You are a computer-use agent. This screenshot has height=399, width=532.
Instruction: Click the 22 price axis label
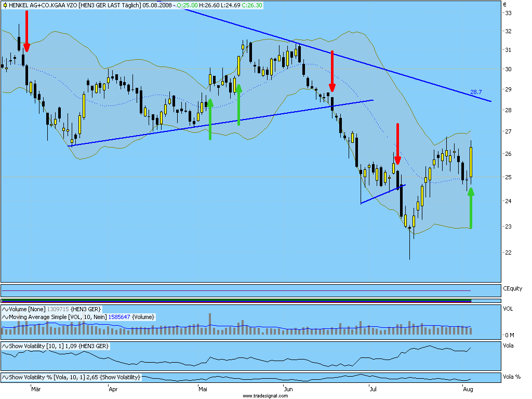point(508,252)
